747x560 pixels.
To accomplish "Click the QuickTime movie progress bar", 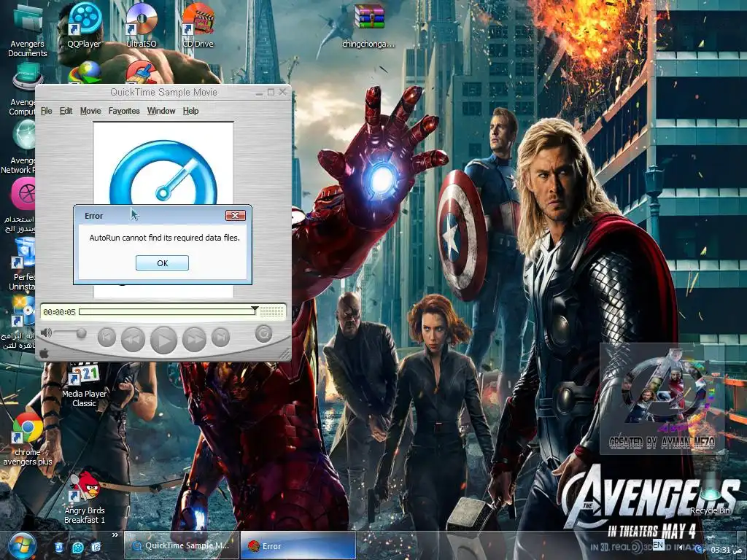I will (x=167, y=312).
